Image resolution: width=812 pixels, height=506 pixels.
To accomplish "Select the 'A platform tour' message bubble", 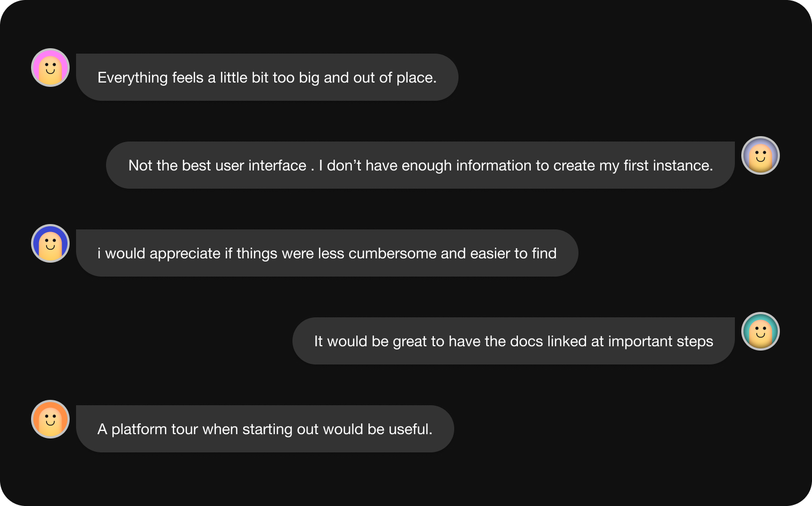I will (265, 429).
